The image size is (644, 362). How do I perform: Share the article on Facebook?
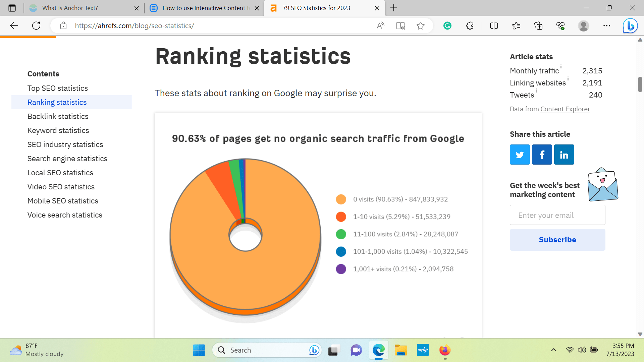pyautogui.click(x=542, y=155)
